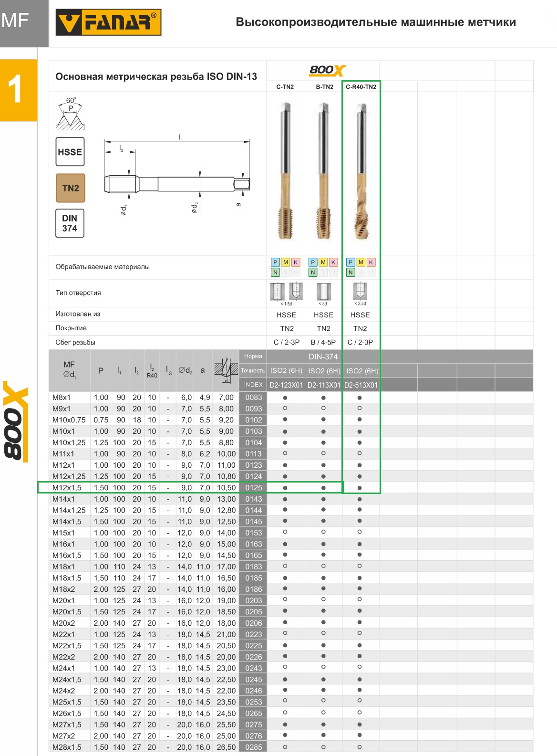Click the "Сбег резьбы" row label
The height and width of the screenshot is (756, 557).
pos(75,342)
